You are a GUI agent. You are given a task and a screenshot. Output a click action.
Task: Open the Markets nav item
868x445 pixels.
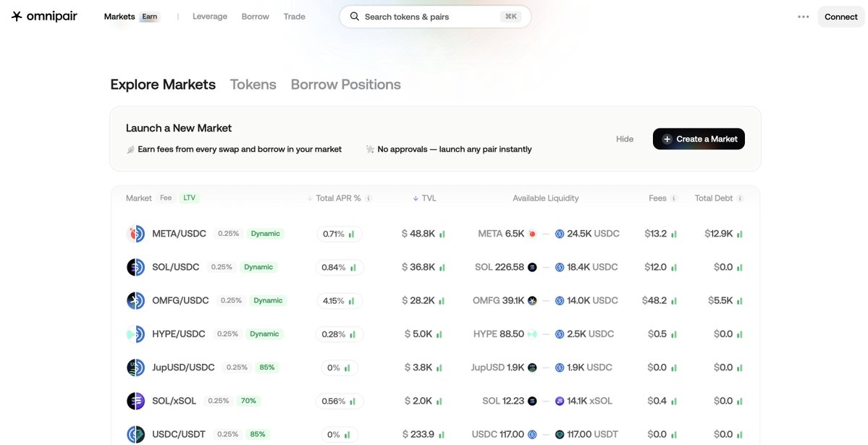(x=119, y=17)
